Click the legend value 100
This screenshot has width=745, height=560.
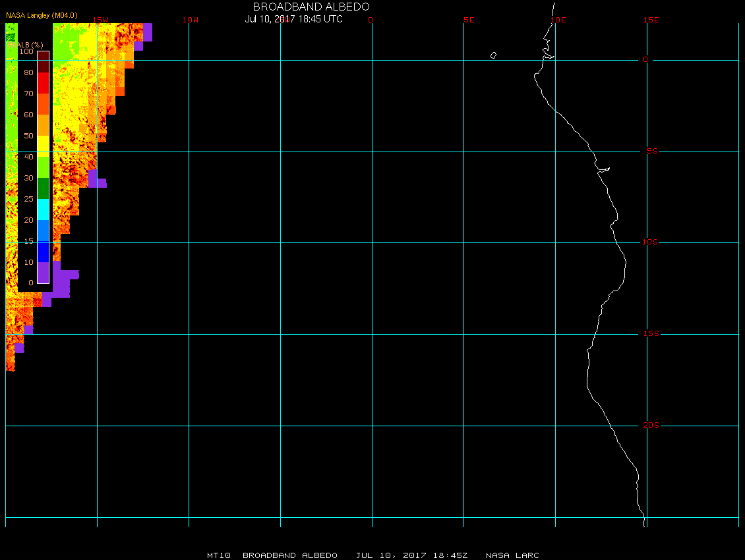click(x=26, y=51)
